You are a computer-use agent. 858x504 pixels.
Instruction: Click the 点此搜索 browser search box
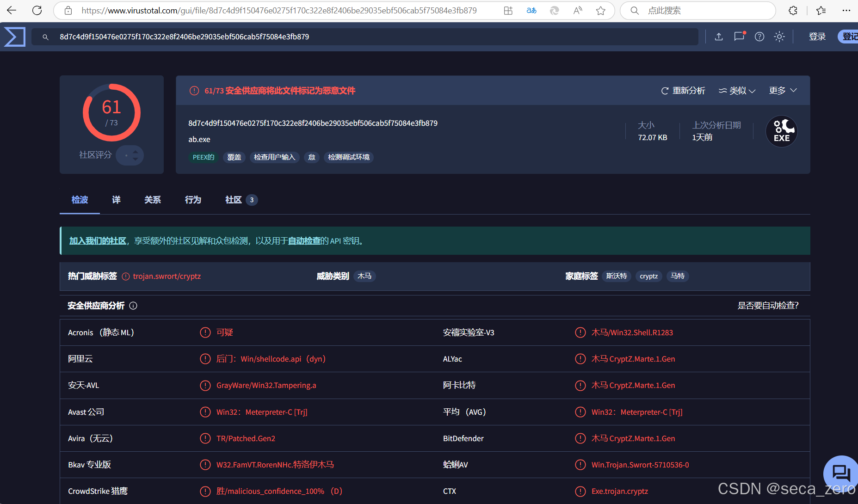(698, 10)
